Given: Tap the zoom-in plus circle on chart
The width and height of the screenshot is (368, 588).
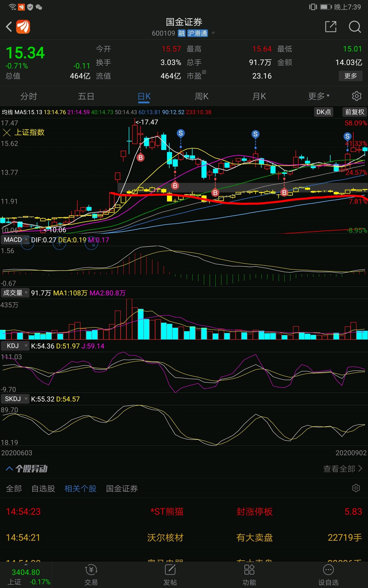Looking at the screenshot, I should [59, 243].
